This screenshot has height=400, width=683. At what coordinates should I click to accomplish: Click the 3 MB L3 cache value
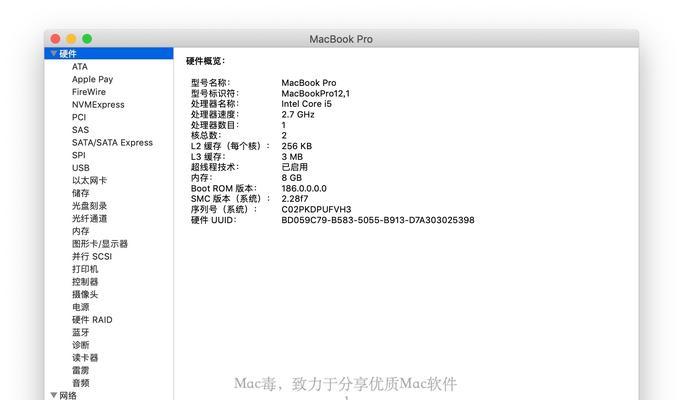(292, 156)
